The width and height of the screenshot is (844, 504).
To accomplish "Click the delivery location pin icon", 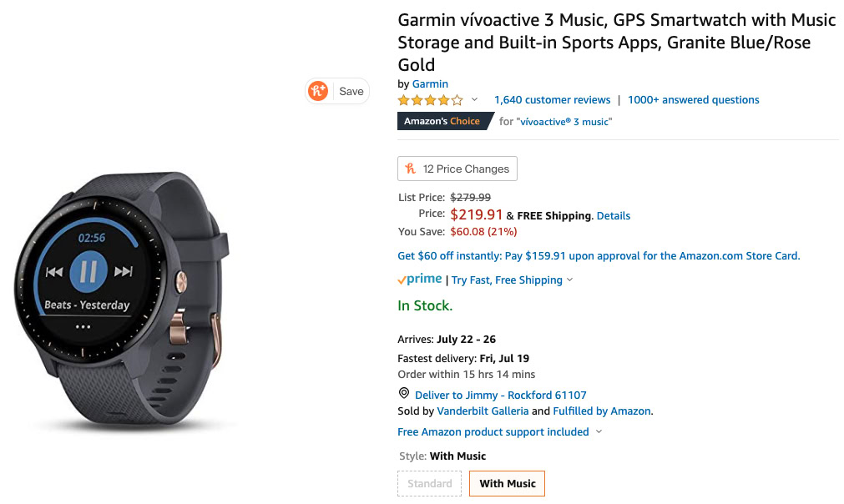I will pyautogui.click(x=404, y=394).
